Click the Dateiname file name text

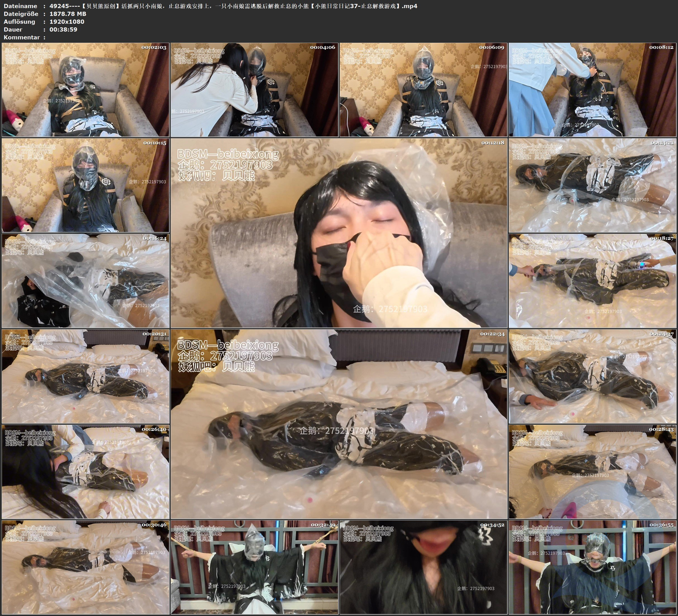tap(233, 6)
